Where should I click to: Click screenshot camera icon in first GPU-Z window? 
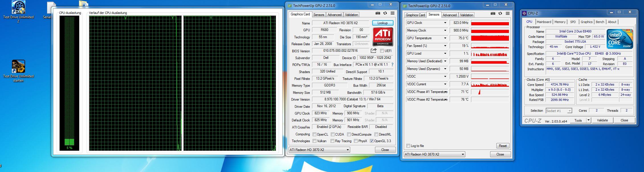[378, 13]
